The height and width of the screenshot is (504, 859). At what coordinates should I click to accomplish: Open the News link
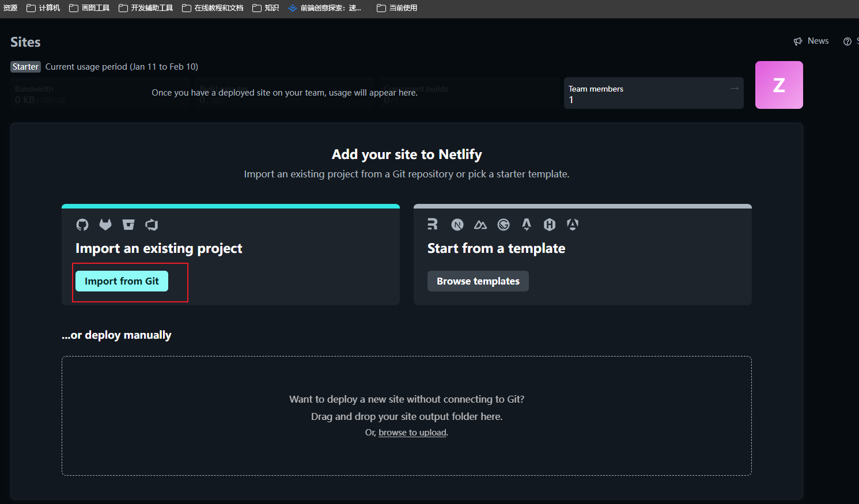pos(811,41)
